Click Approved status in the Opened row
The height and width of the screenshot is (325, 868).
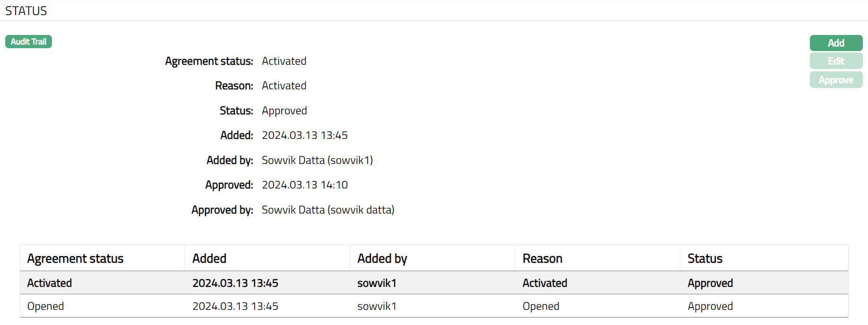pos(710,306)
